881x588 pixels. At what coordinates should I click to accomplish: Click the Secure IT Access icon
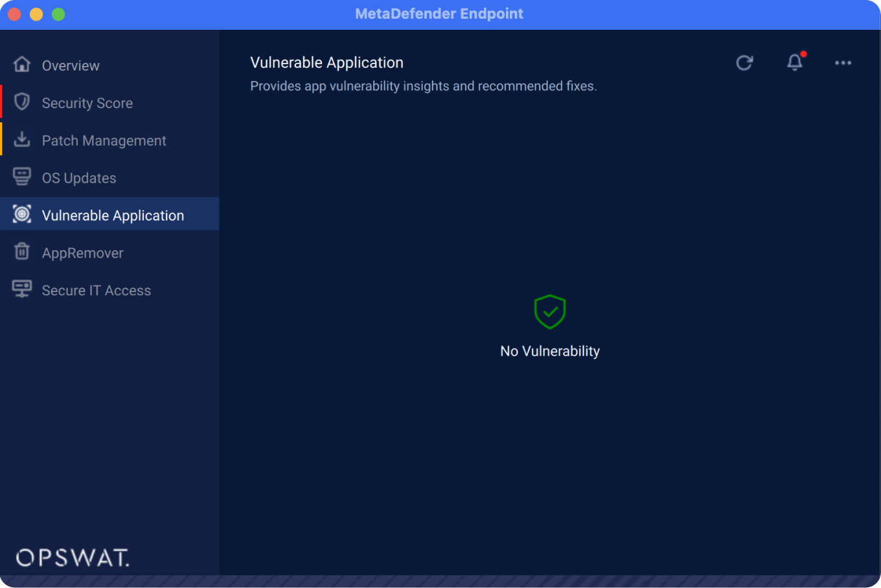[22, 289]
